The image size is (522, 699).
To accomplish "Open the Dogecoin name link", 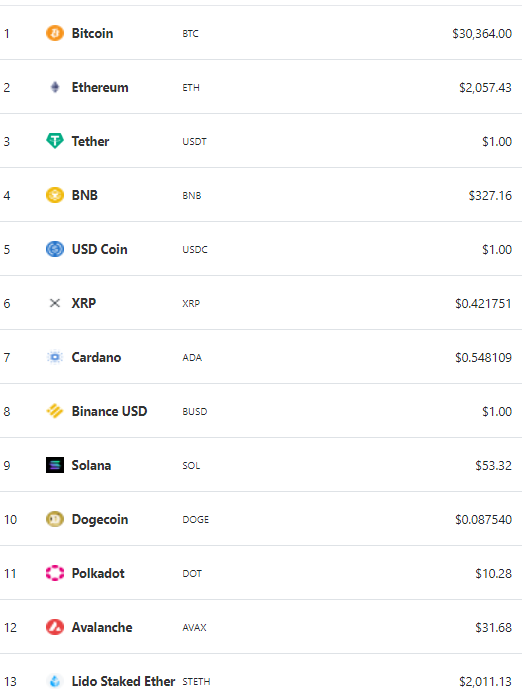I will (100, 519).
